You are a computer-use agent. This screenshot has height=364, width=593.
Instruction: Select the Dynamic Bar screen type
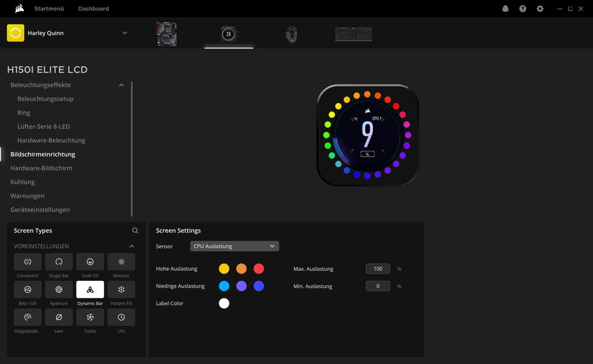(x=90, y=289)
